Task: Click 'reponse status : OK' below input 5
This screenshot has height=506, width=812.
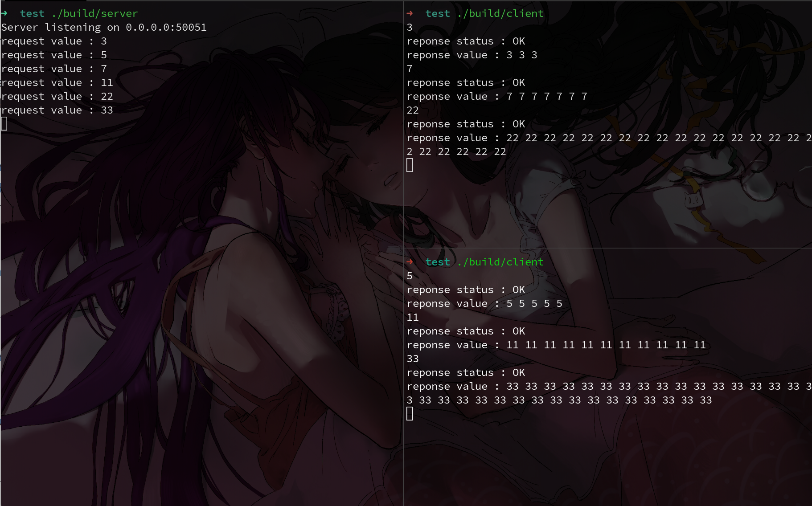Action: (x=466, y=290)
